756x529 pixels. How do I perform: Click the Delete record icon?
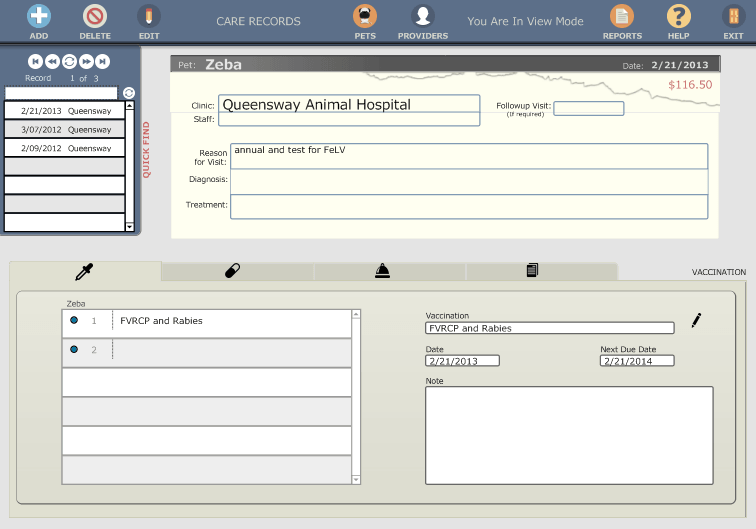(x=95, y=16)
